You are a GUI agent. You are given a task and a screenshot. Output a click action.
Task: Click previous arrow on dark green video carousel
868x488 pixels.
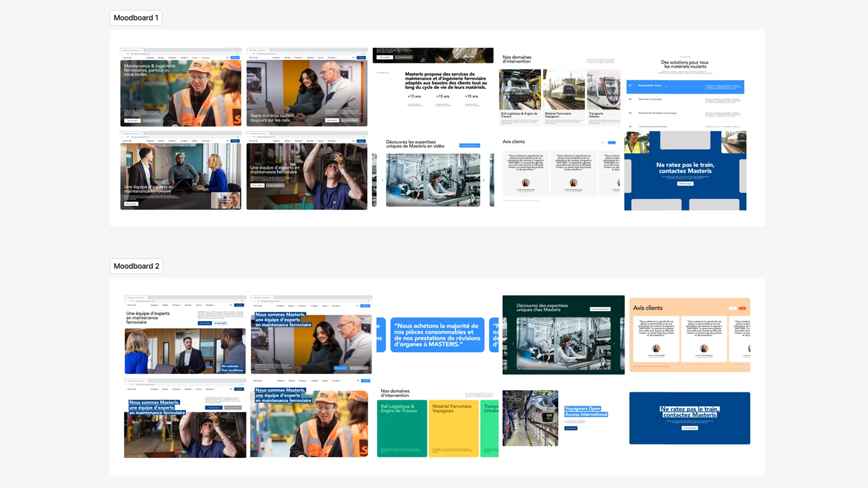pos(513,344)
